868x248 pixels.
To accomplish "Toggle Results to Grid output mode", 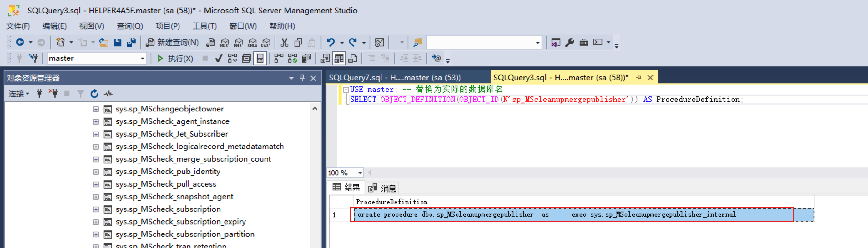I will 339,59.
